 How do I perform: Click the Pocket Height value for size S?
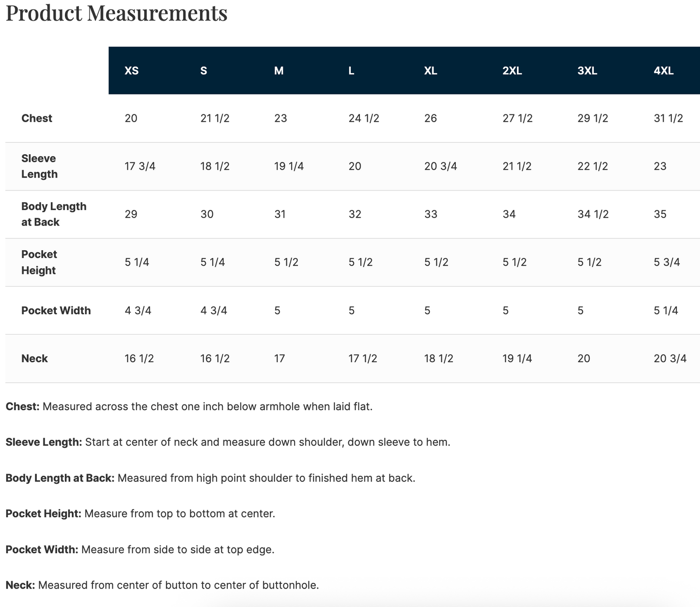pos(212,262)
